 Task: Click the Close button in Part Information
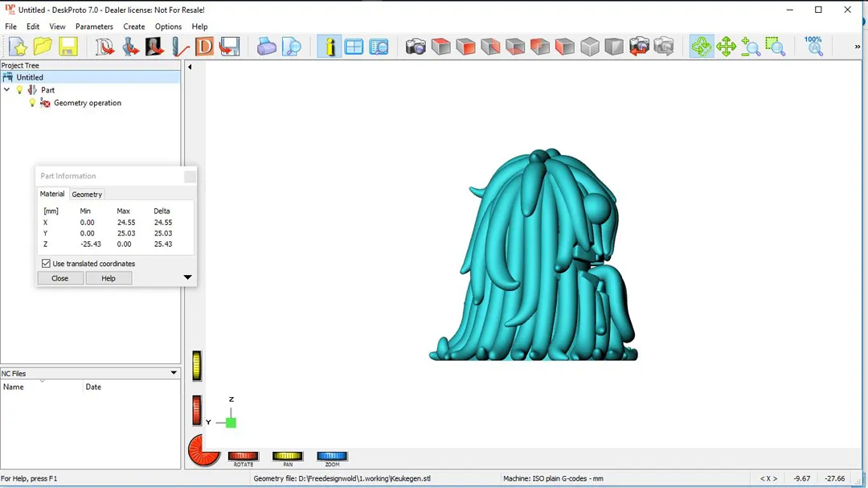click(59, 278)
